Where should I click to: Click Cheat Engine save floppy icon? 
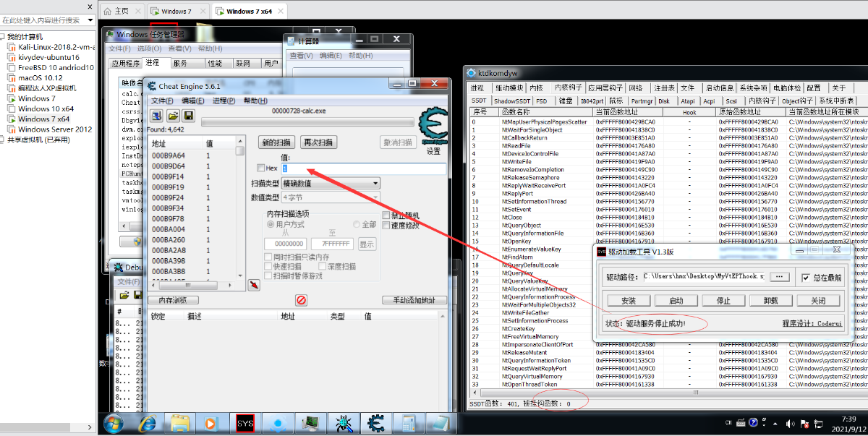[x=188, y=116]
